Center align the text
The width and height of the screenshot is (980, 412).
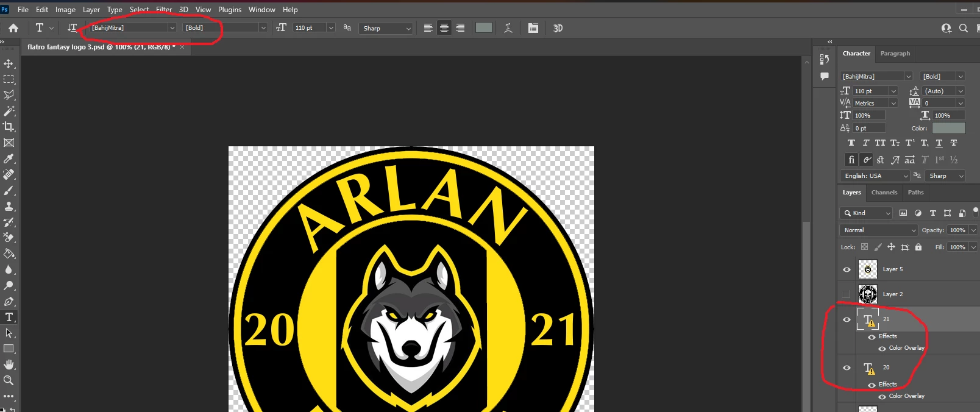tap(444, 27)
